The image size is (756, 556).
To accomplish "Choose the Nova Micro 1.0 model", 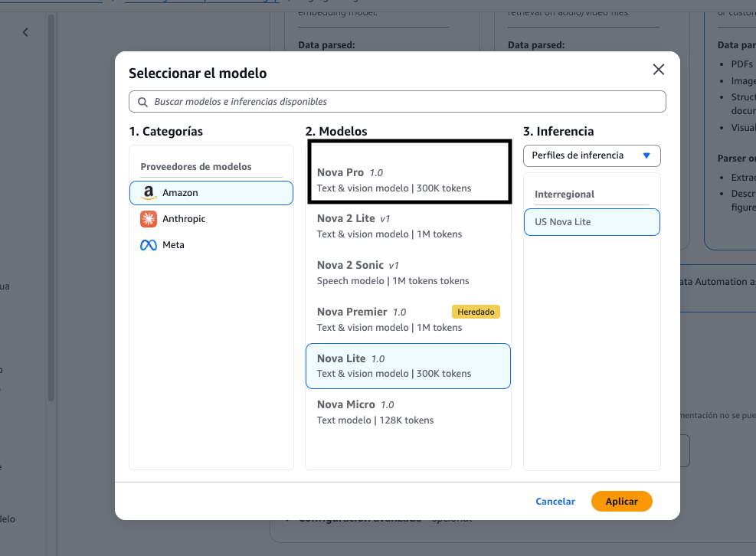I will pos(408,412).
